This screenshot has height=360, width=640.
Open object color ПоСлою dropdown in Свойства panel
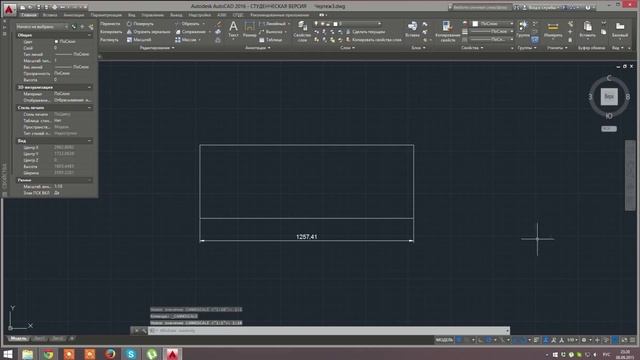493,24
